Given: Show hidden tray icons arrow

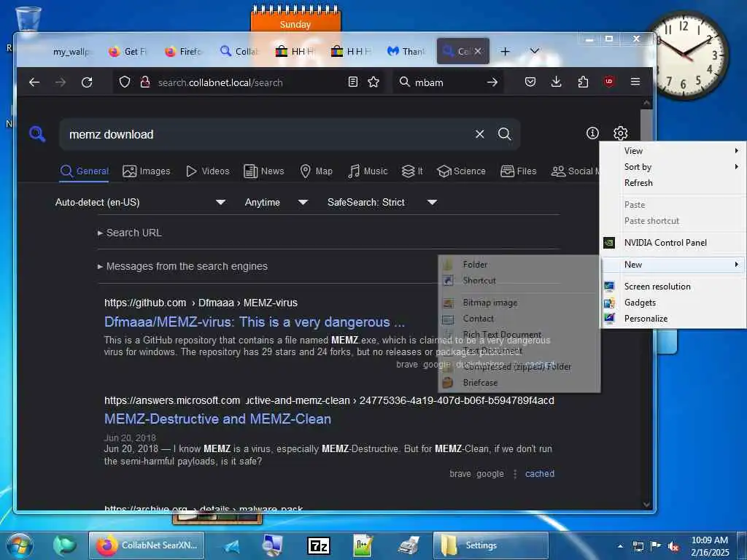Looking at the screenshot, I should 620,546.
